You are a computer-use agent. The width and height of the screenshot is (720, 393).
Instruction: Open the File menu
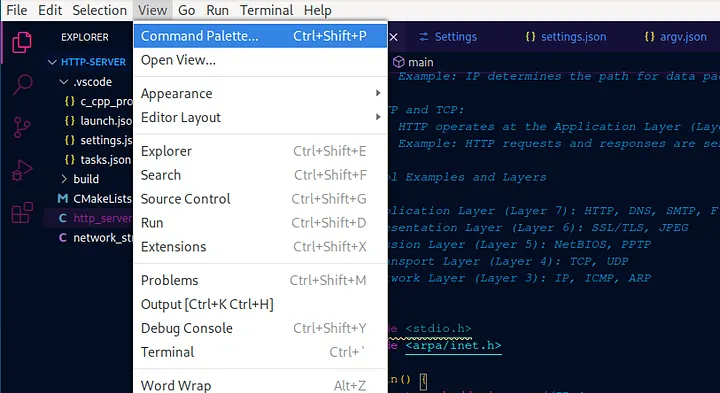click(17, 10)
